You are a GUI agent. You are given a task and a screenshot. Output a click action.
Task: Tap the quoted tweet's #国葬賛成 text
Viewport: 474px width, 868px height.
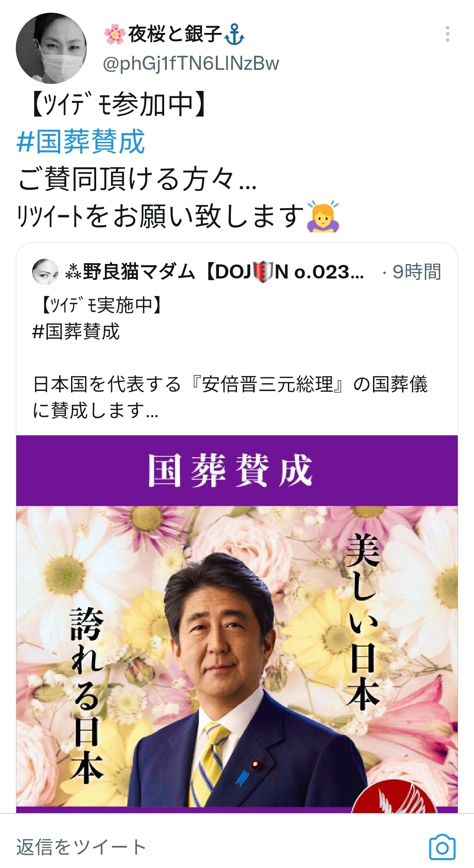[x=76, y=331]
